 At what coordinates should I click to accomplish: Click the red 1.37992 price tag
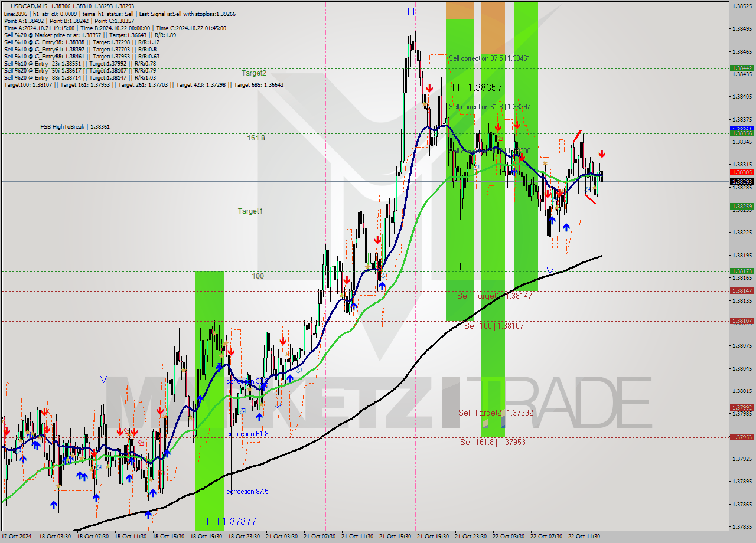[741, 408]
